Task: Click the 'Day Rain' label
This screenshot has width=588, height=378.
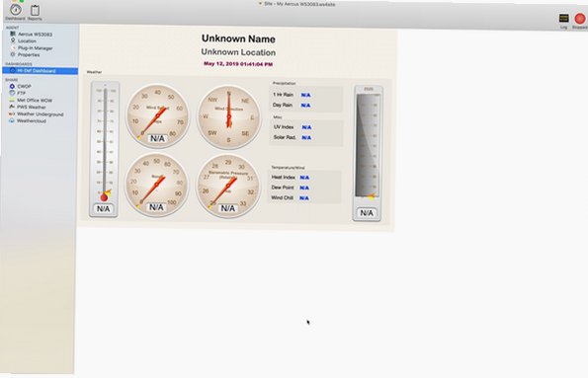Action: click(x=283, y=105)
